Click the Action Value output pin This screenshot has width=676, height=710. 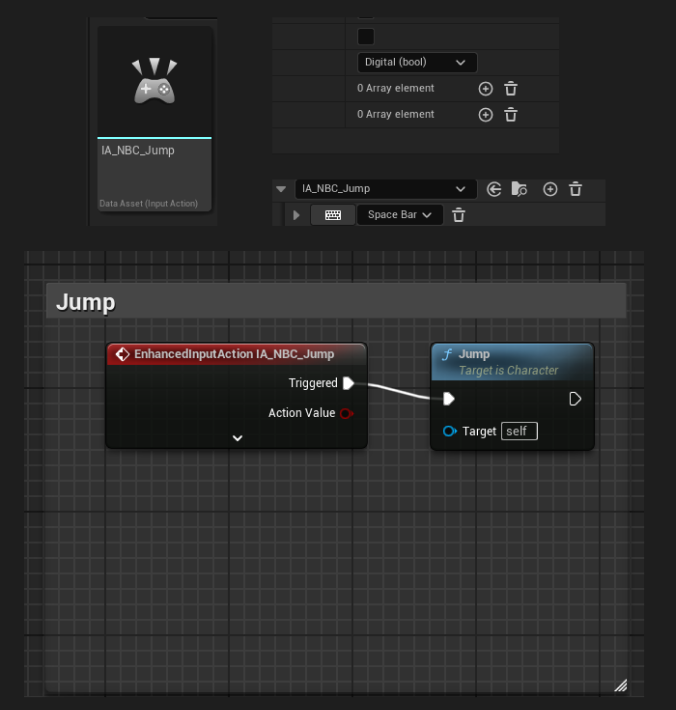pyautogui.click(x=346, y=413)
